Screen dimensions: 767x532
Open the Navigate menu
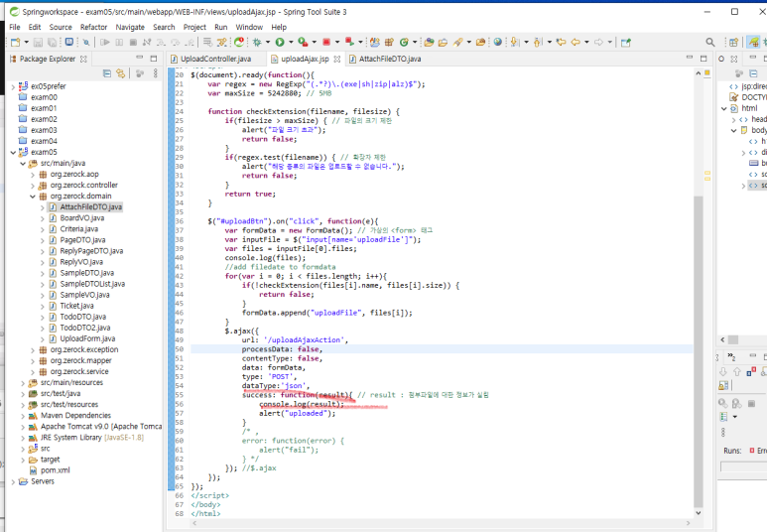130,27
